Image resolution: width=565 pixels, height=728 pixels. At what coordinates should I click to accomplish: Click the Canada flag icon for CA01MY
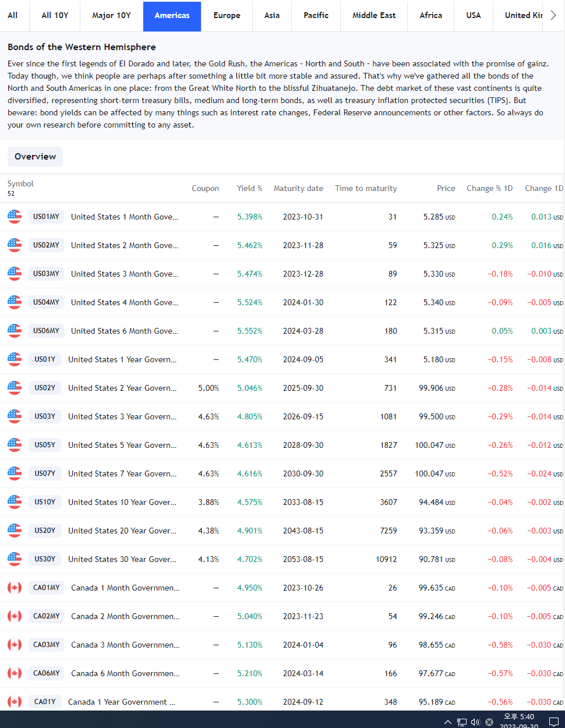[15, 588]
